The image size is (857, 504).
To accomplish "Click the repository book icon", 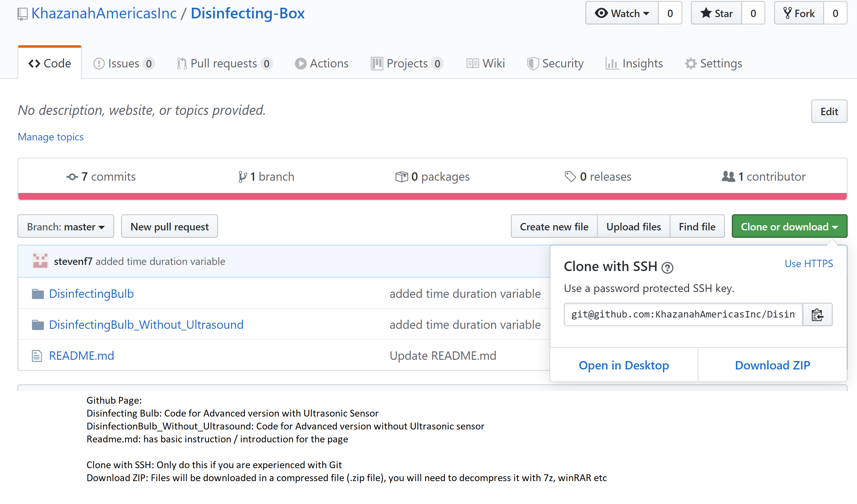I will [23, 14].
